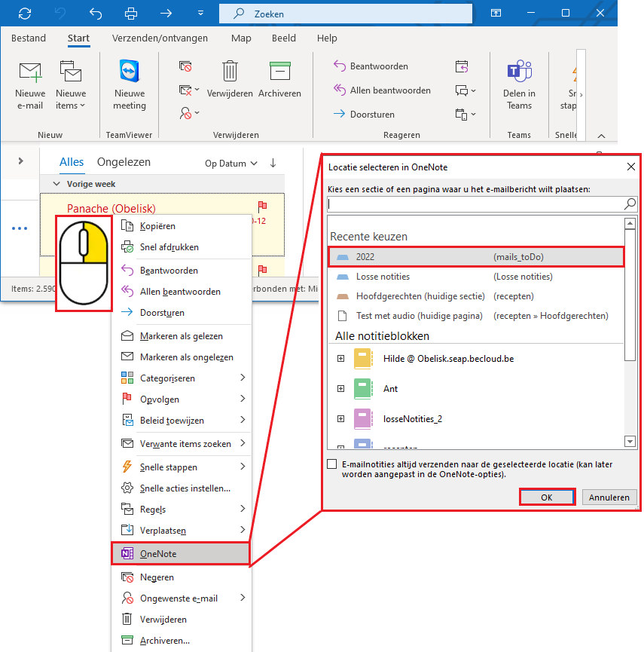Open the quick access toolbar customize dropdown

(200, 14)
